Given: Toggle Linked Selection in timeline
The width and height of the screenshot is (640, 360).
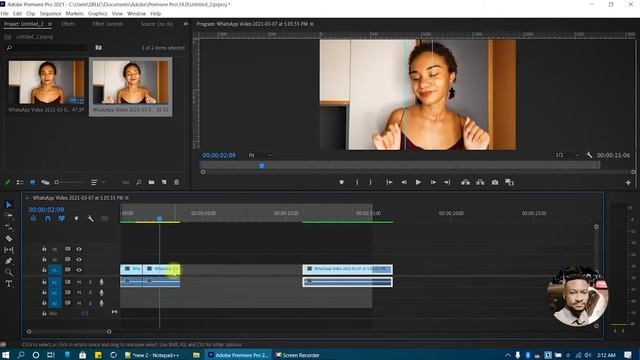Looking at the screenshot, I should (x=62, y=219).
